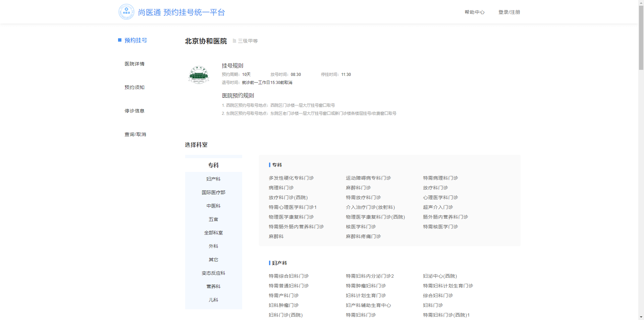Open 物理医学康复科门诊 in the first column

pos(291,217)
